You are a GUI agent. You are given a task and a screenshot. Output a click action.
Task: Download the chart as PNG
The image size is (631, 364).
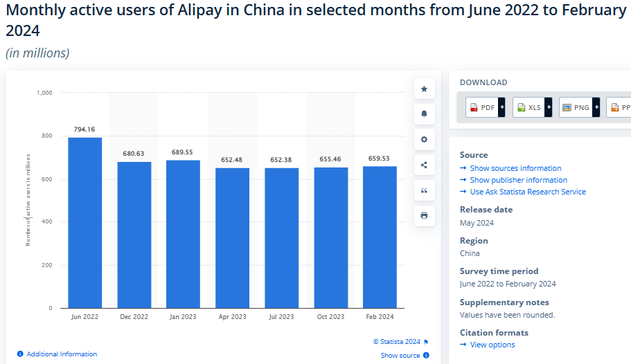click(580, 107)
